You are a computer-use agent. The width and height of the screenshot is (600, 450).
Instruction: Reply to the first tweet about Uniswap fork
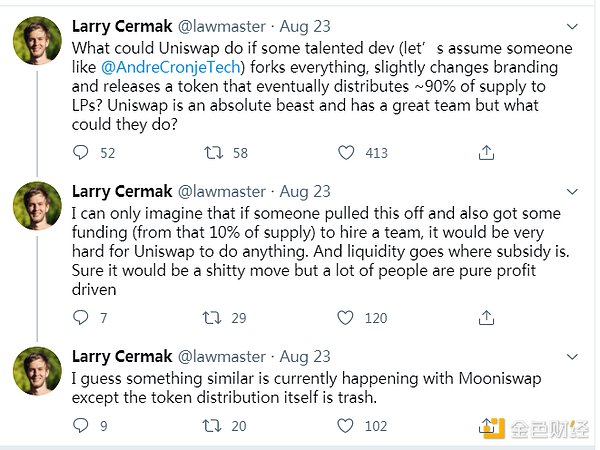pyautogui.click(x=82, y=153)
